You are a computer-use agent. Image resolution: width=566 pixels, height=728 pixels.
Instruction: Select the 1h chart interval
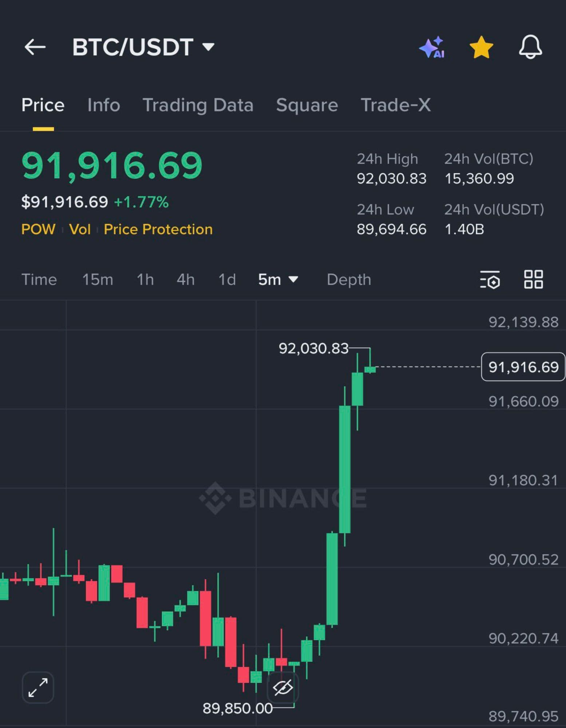(145, 280)
